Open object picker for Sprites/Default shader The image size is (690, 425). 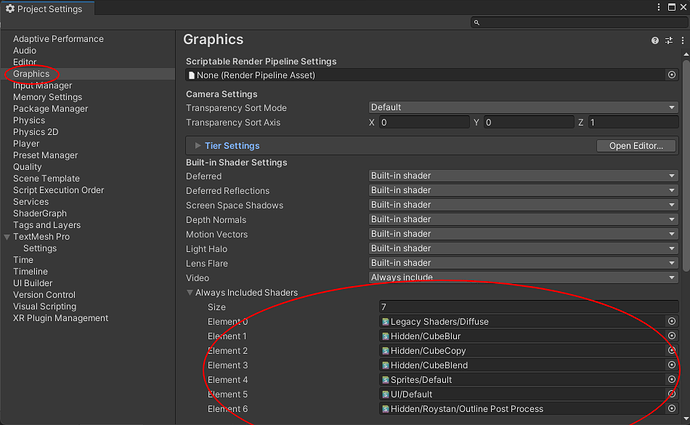[672, 380]
